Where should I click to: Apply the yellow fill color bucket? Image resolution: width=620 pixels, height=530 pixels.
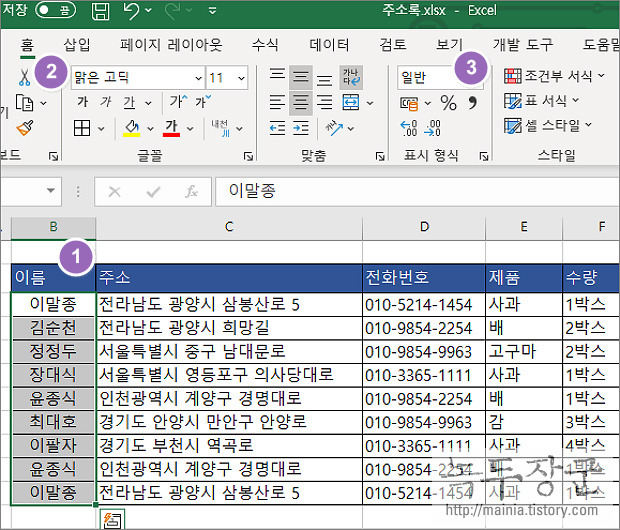[x=132, y=128]
